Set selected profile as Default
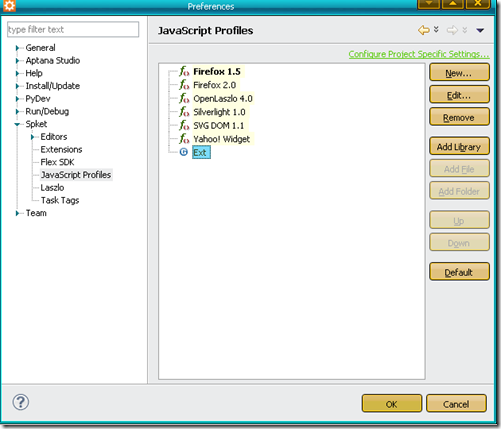 tap(459, 272)
